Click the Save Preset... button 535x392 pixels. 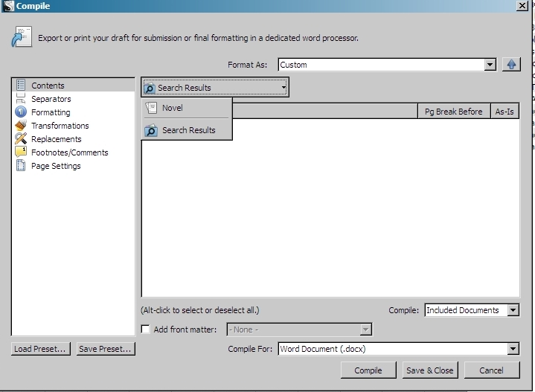105,349
